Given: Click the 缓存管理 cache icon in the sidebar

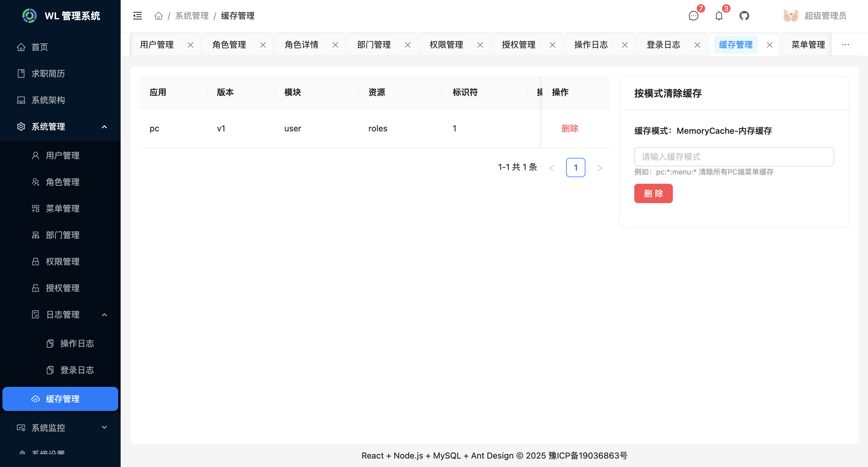Looking at the screenshot, I should [36, 399].
